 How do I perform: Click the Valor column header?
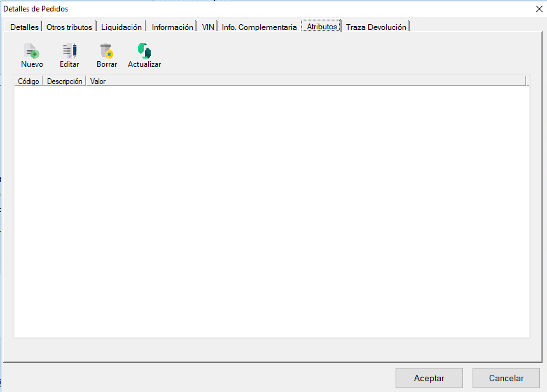tap(98, 81)
